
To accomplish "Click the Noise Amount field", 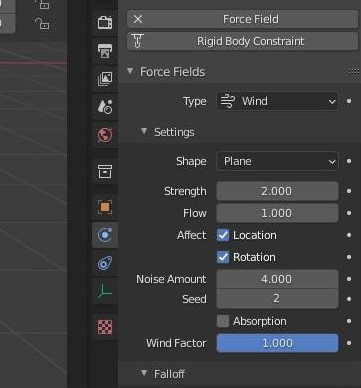I will (277, 279).
